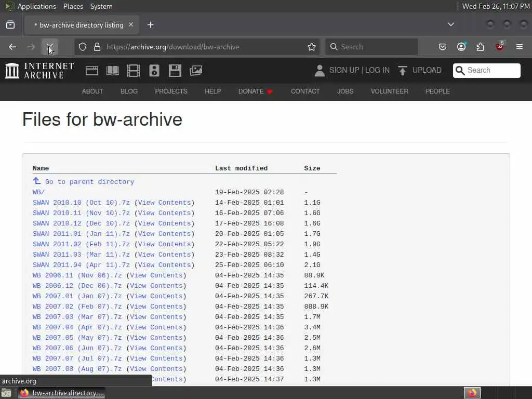The image size is (532, 399).
Task: Click the Files for bw-archive heading
Action: point(102,119)
